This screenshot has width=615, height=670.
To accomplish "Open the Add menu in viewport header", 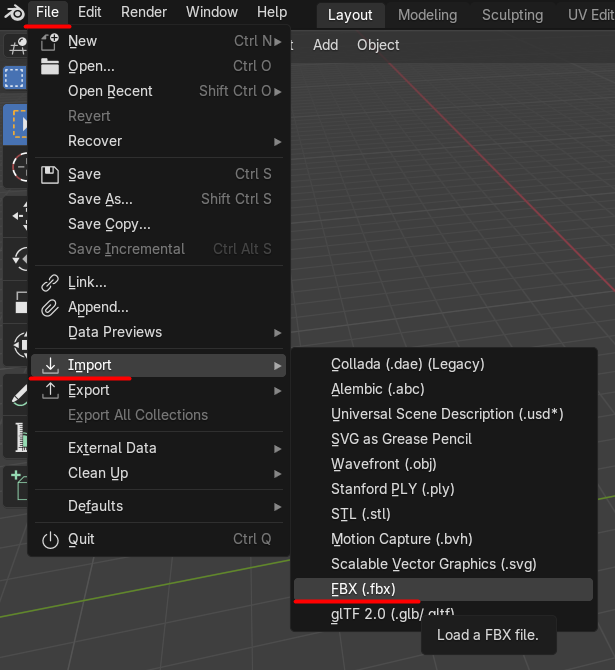I will click(325, 45).
